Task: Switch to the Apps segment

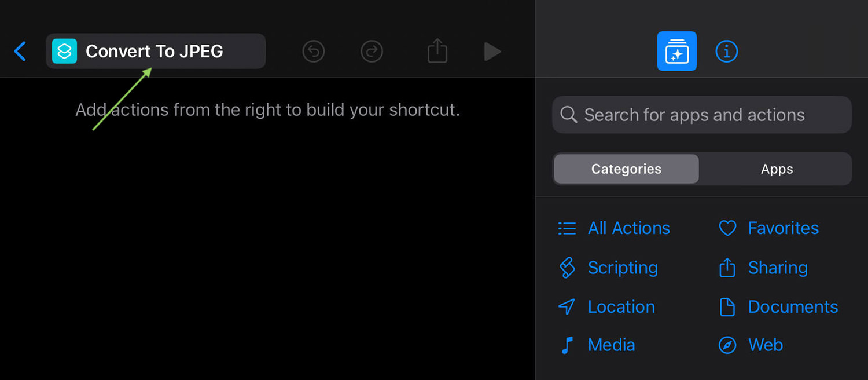Action: (x=777, y=169)
